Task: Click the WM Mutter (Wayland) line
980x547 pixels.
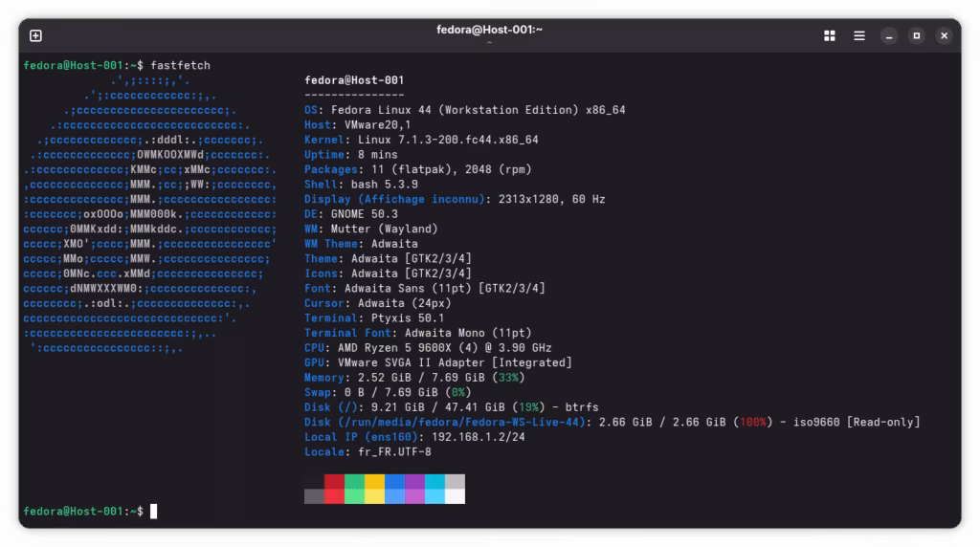Action: tap(371, 229)
